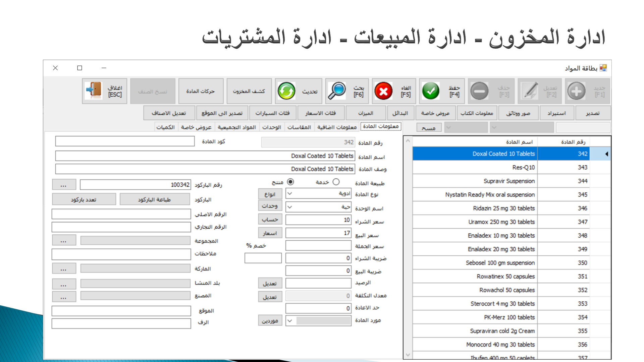The width and height of the screenshot is (644, 362).
Task: Click the pencil Edit icon
Action: pyautogui.click(x=530, y=91)
